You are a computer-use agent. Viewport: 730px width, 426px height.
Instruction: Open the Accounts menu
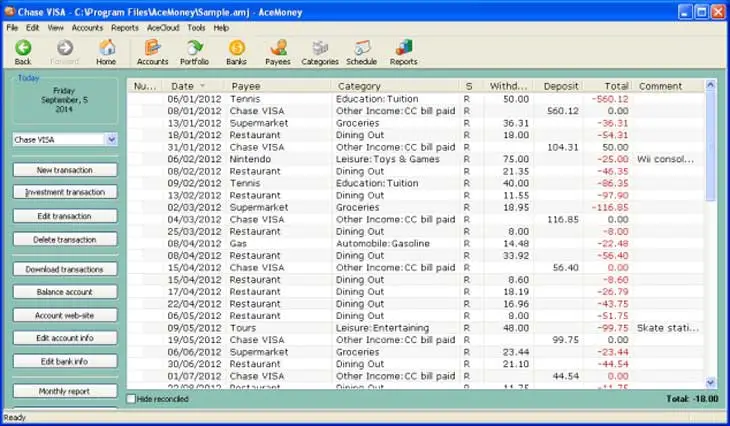coord(87,28)
